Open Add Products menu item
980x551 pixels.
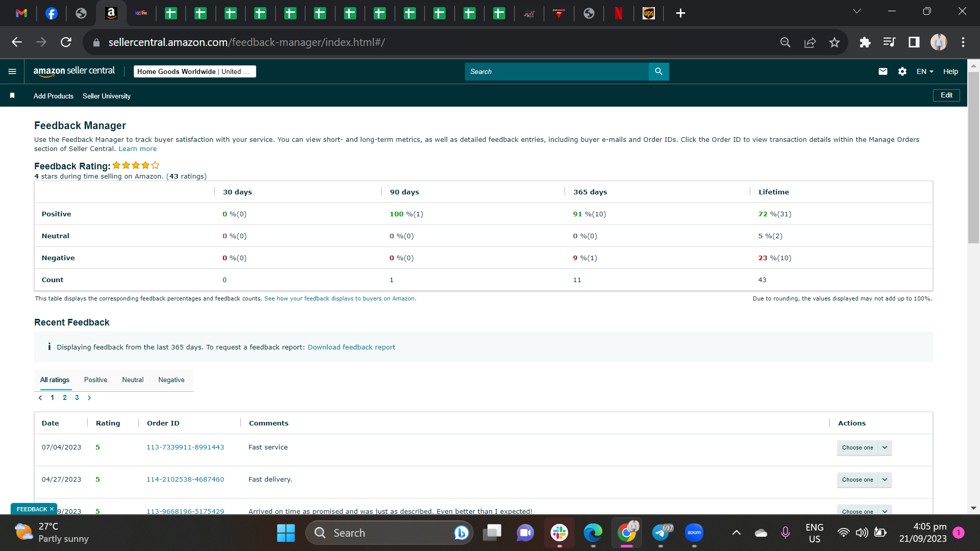pos(54,96)
